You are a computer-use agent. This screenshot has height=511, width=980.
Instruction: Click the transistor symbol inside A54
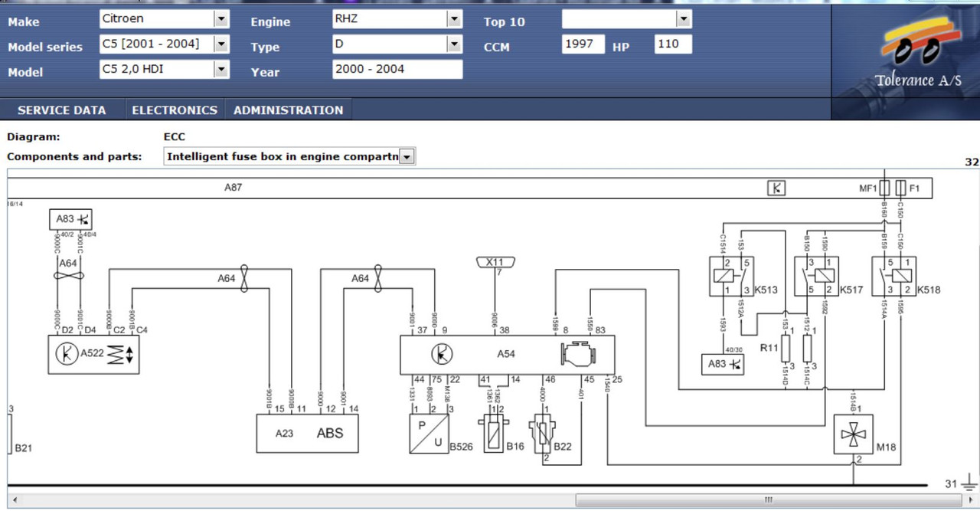pyautogui.click(x=442, y=354)
